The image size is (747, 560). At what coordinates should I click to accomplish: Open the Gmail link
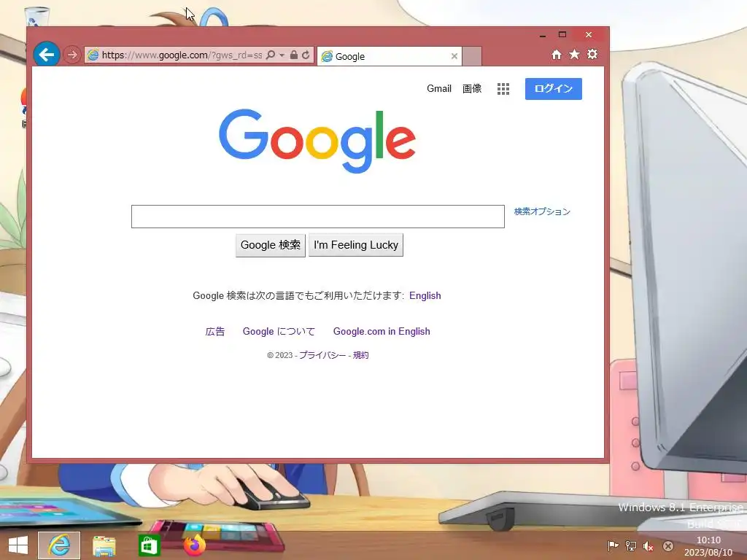pyautogui.click(x=438, y=88)
